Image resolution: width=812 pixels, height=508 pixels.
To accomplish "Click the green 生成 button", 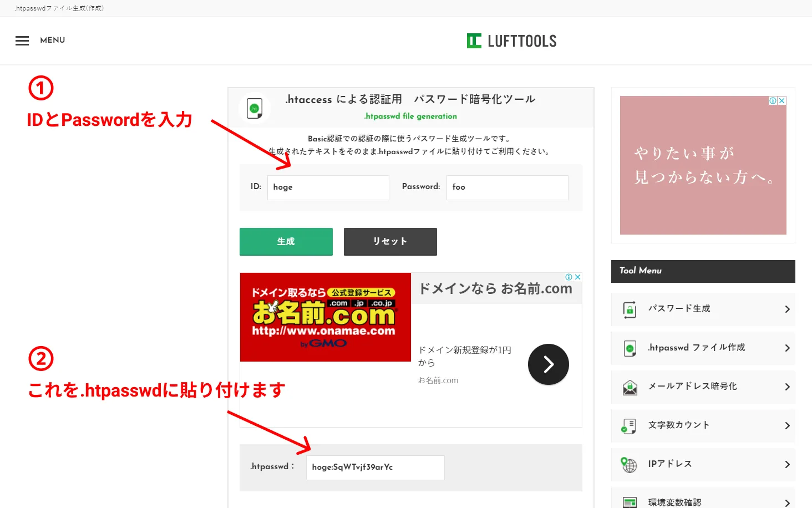I will coord(286,242).
